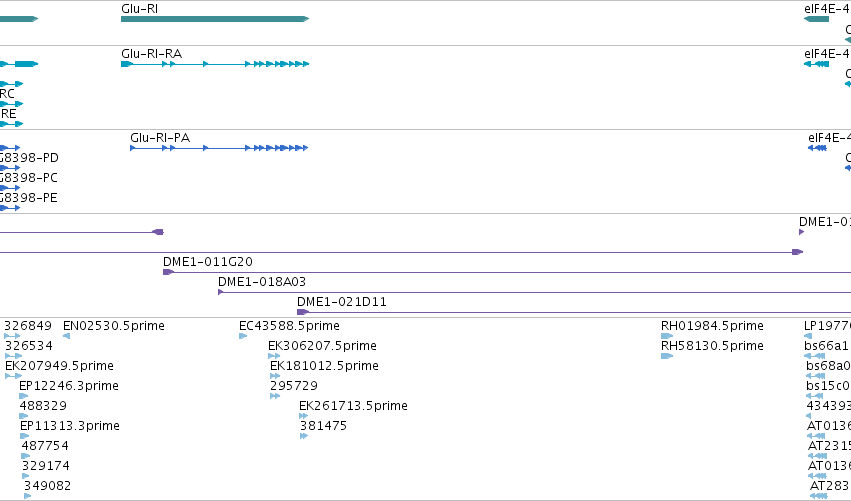Click BAC DME1-01 small arrow at right

(x=802, y=232)
